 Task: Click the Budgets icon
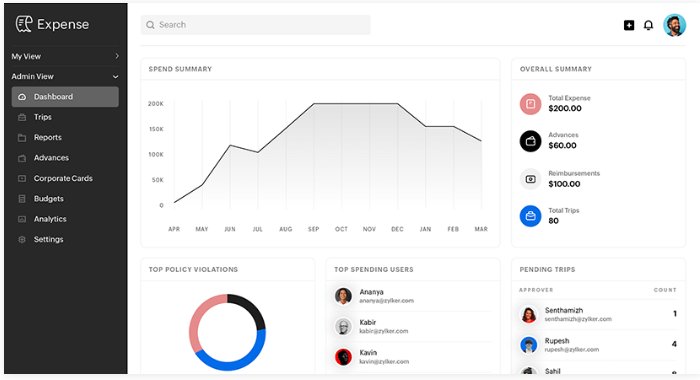22,199
